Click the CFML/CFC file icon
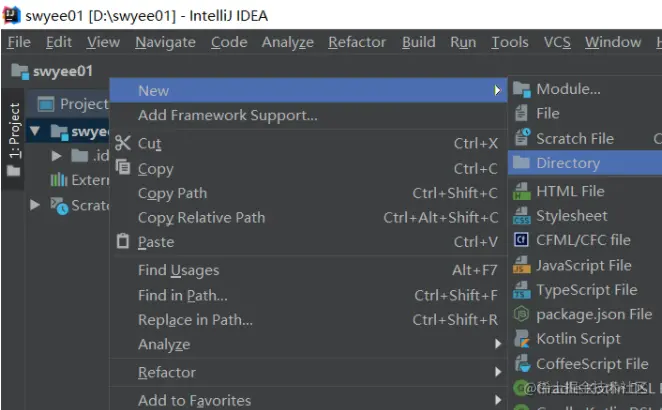662x410 pixels. coord(521,239)
